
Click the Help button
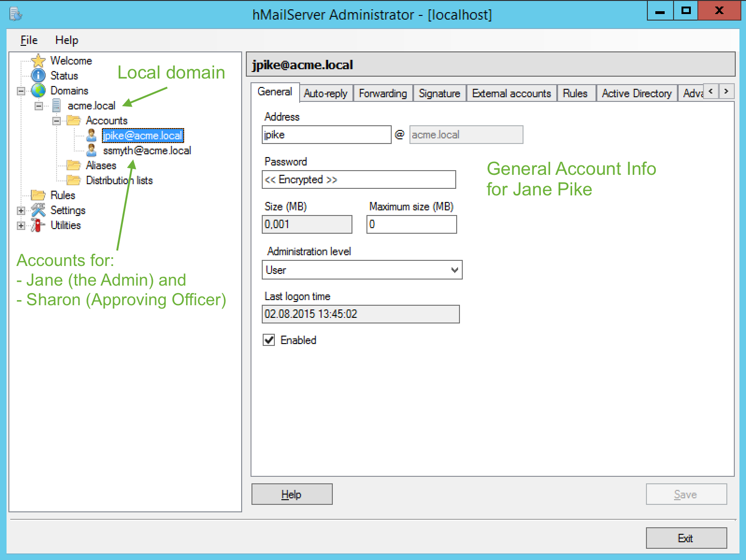pyautogui.click(x=292, y=495)
